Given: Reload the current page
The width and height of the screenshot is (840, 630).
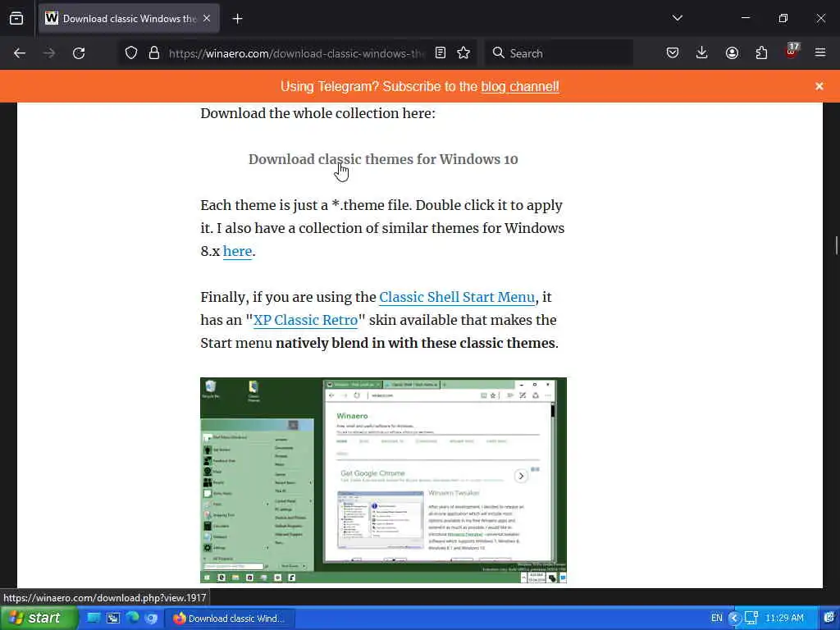Looking at the screenshot, I should tap(79, 53).
